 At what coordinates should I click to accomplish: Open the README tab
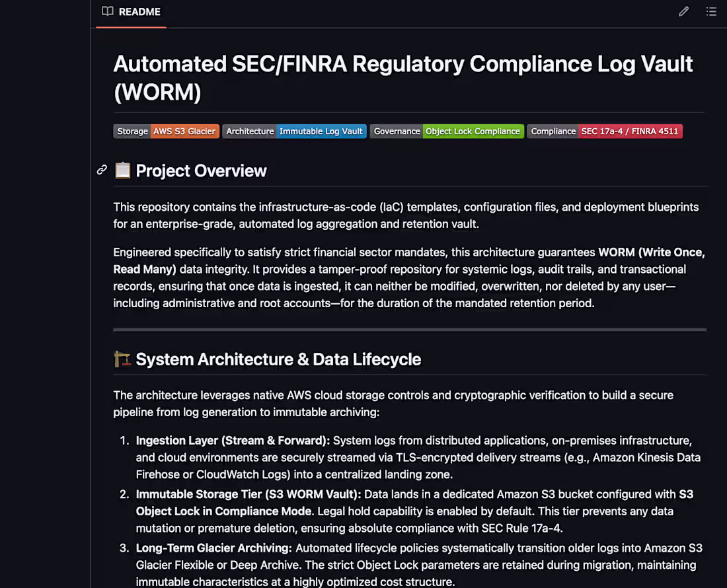point(132,12)
